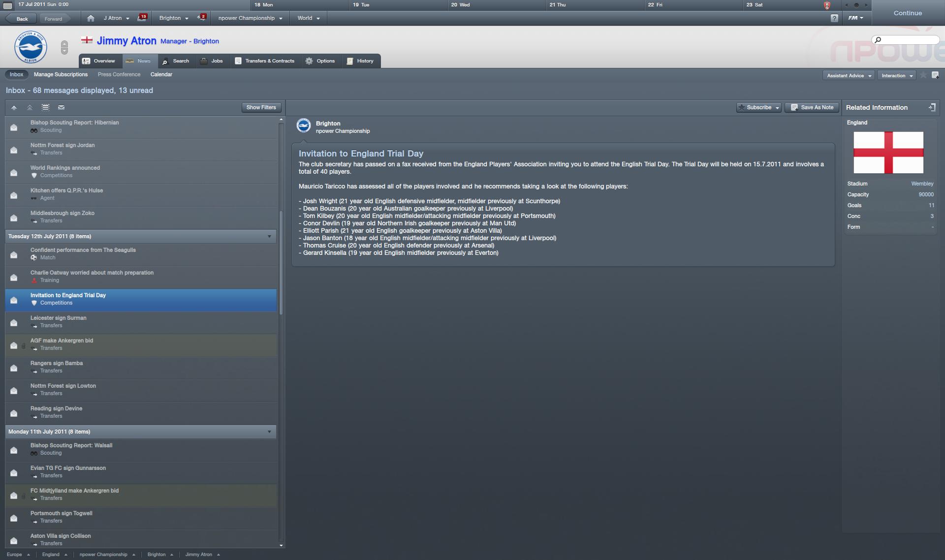Open the calendar icon beside the date
945x560 pixels.
point(8,5)
